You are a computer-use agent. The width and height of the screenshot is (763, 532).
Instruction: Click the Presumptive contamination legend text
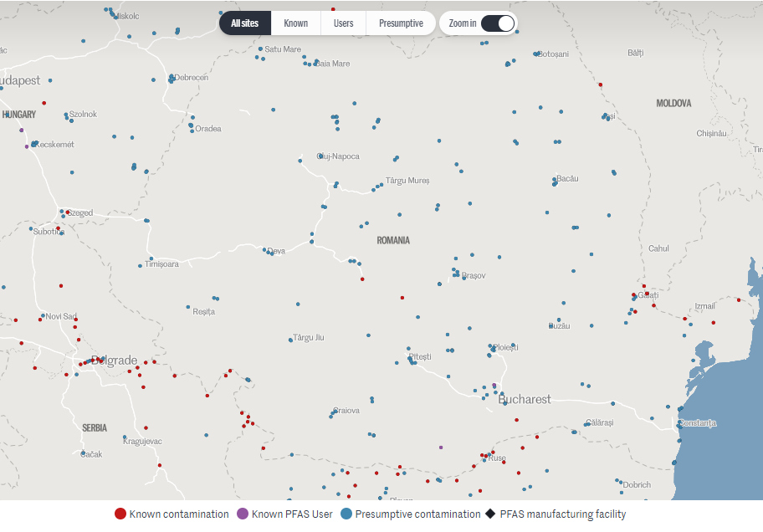click(x=417, y=514)
